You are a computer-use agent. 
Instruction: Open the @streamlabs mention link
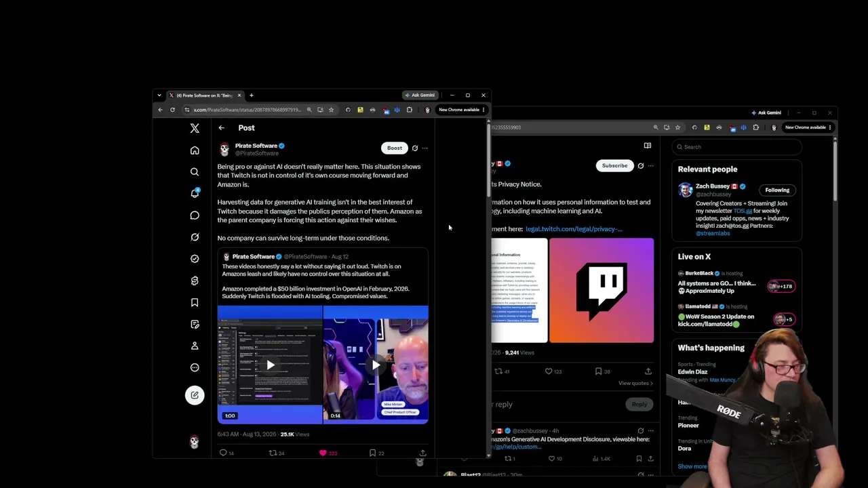713,233
